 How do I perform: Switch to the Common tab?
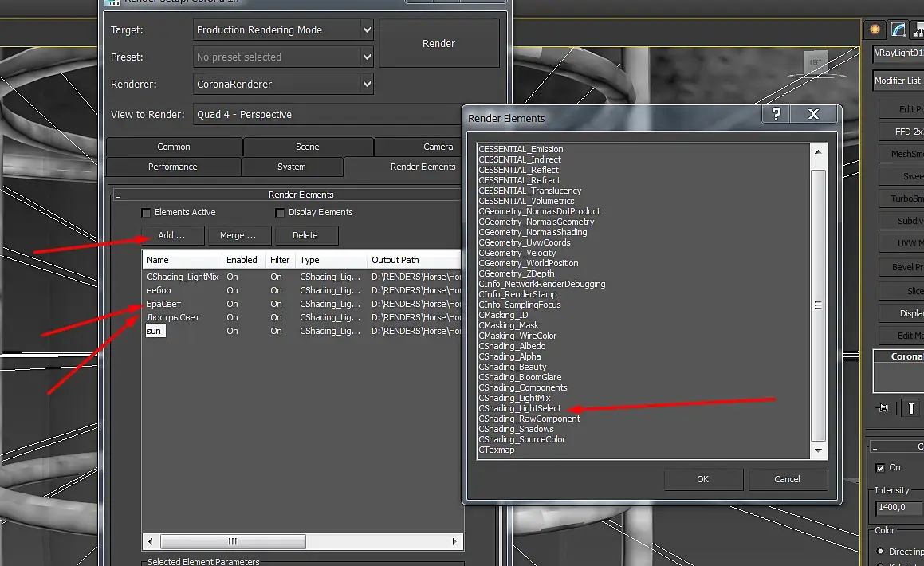click(174, 147)
